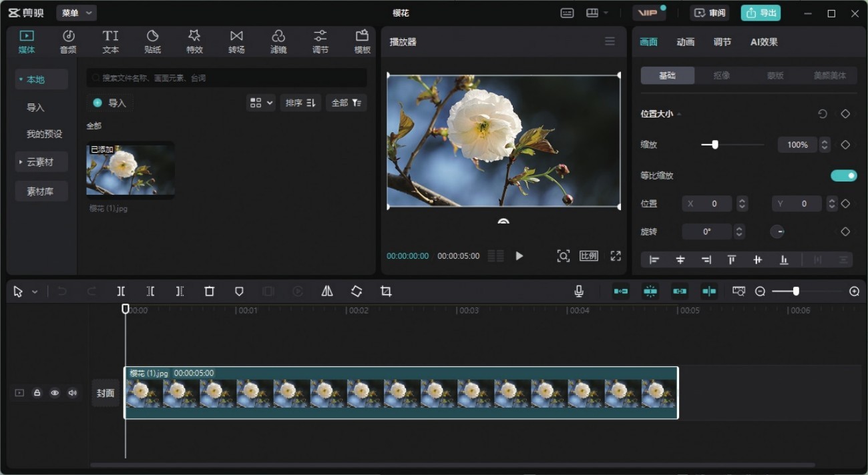The image size is (868, 475).
Task: Click the scale (缩放) slider handle
Action: pyautogui.click(x=715, y=145)
